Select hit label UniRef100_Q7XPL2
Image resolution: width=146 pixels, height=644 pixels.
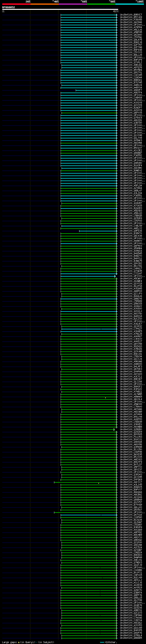coord(131,63)
